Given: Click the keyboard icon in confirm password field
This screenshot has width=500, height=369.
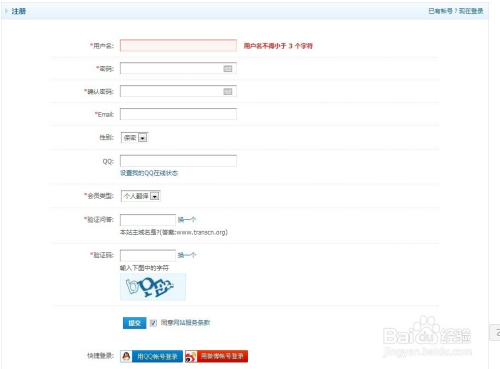Looking at the screenshot, I should coord(228,92).
